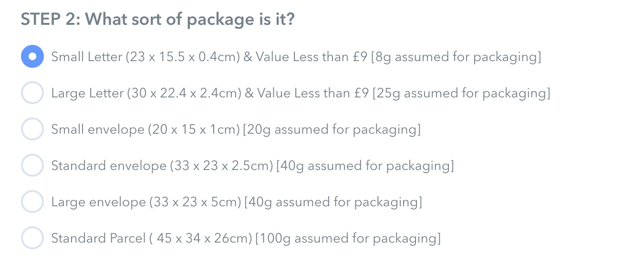The image size is (644, 276).
Task: Select the Large Letter package option
Action: [x=32, y=93]
